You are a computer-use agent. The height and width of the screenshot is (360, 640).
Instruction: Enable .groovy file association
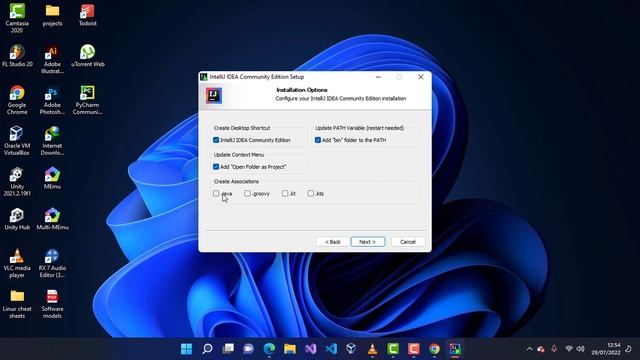[x=247, y=193]
